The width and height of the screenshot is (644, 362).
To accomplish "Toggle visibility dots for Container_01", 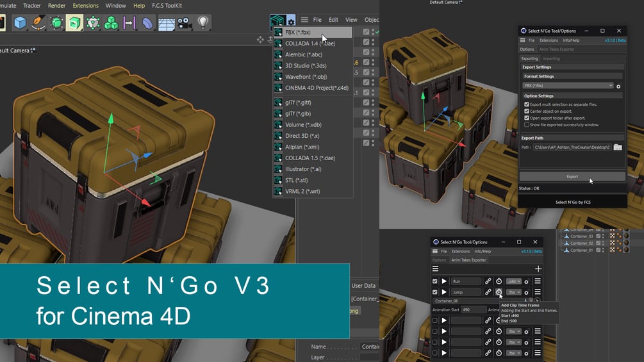I will [x=603, y=250].
